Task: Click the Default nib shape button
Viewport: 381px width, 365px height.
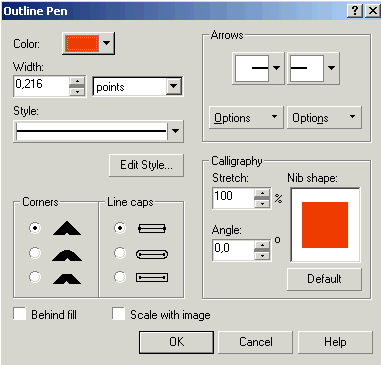Action: [324, 279]
